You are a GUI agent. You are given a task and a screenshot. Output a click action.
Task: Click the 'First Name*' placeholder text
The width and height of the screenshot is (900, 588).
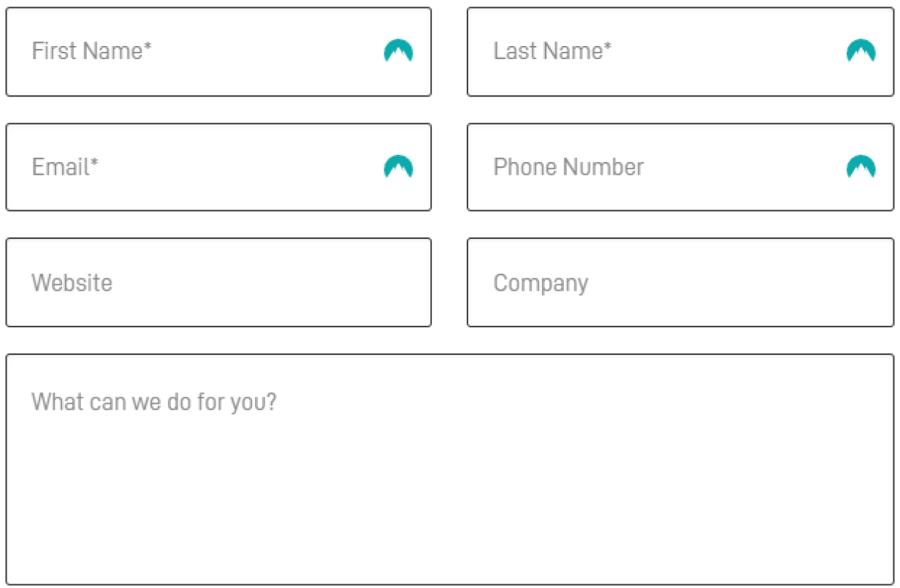click(92, 51)
